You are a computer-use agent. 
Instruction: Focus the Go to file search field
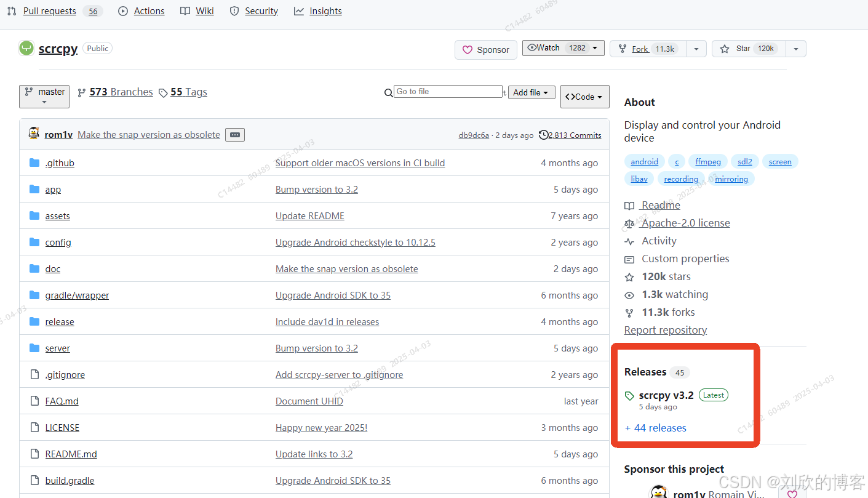tap(448, 91)
